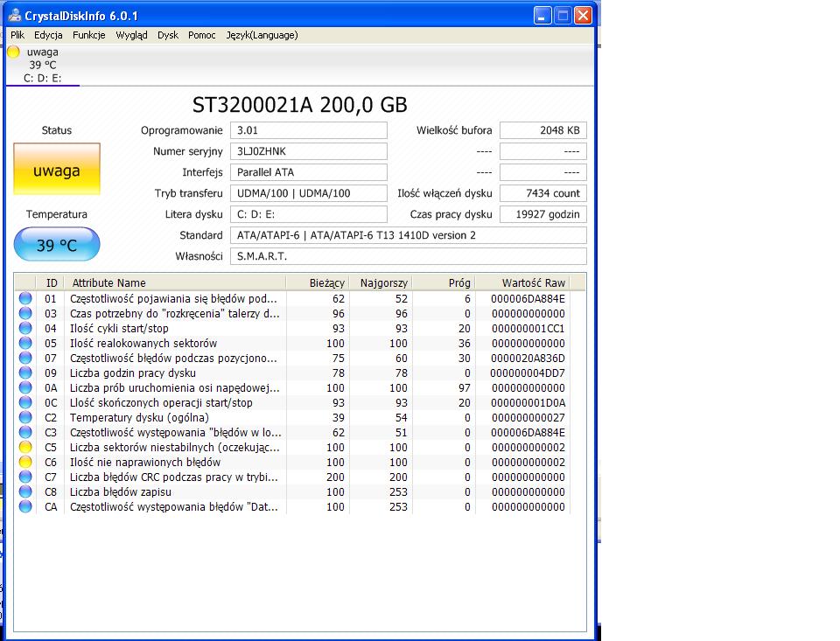Click the Własności field S.M.A.R.T.
The width and height of the screenshot is (840, 641).
(409, 256)
